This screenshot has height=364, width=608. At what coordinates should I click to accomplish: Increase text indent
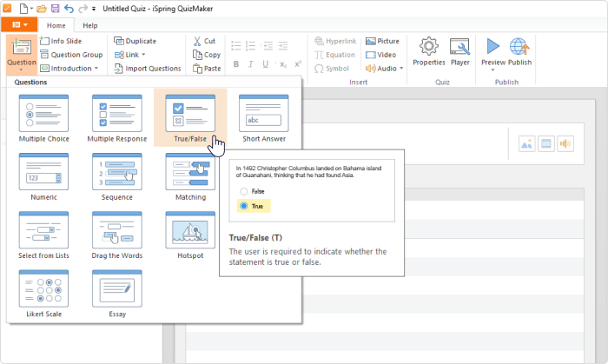[x=283, y=45]
